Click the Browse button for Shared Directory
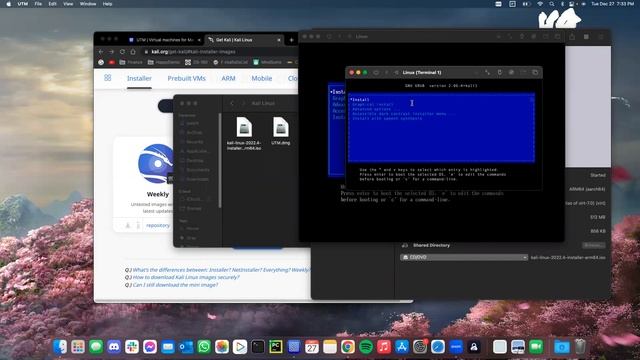Viewport: 640px width, 360px height. point(593,245)
